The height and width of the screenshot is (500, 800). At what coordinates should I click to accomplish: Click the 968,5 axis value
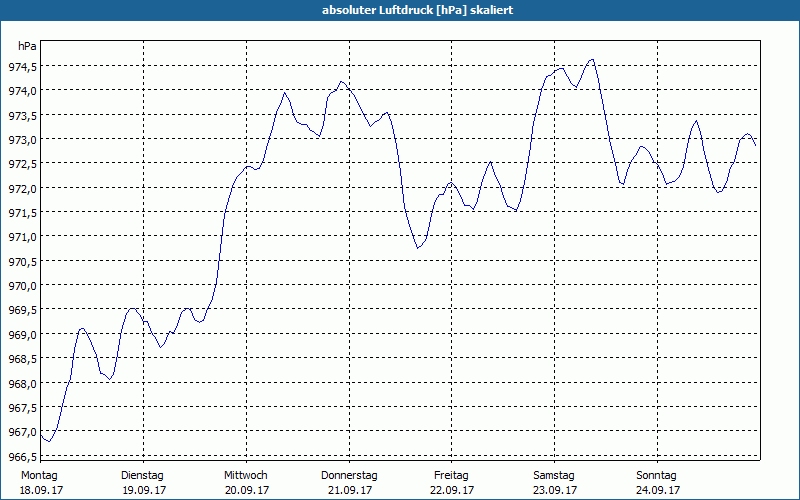(x=23, y=359)
